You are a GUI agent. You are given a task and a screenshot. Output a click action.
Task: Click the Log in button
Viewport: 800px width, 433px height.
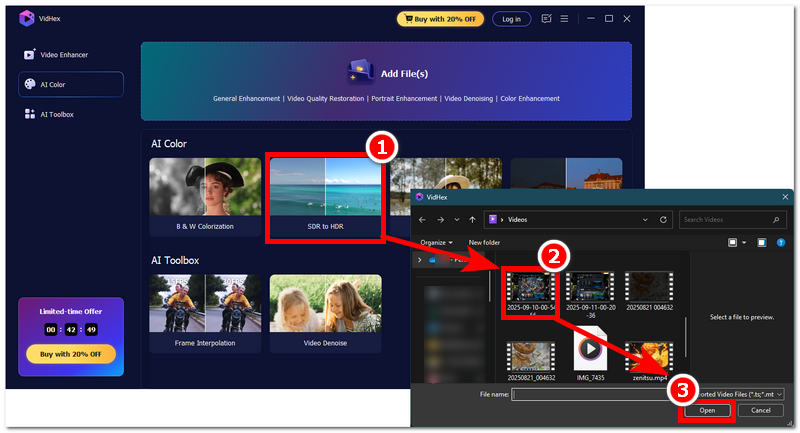coord(511,18)
